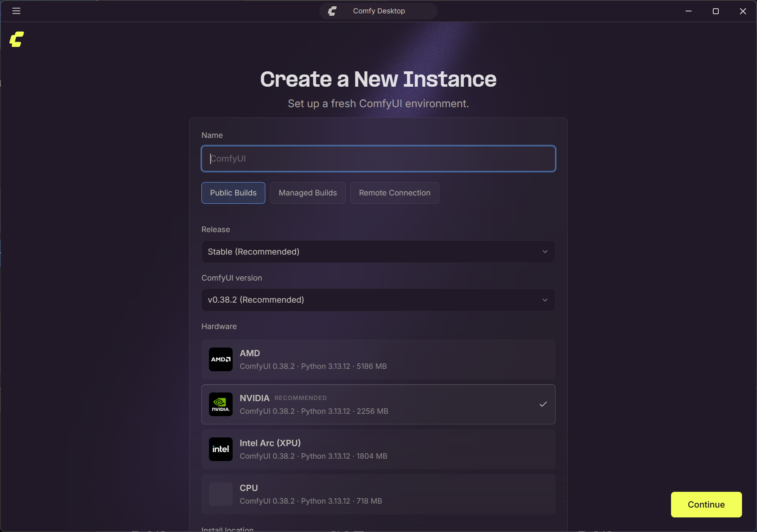Click the Continue button
The width and height of the screenshot is (757, 532).
pyautogui.click(x=707, y=504)
